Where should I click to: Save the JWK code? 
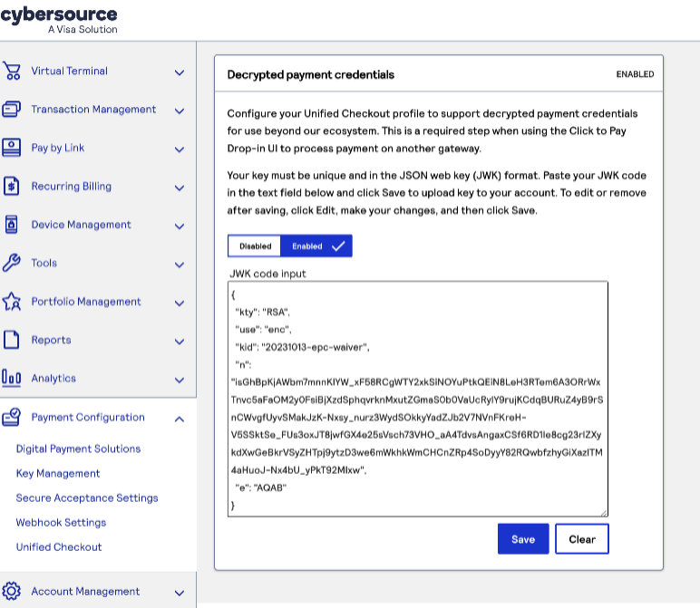click(x=523, y=539)
